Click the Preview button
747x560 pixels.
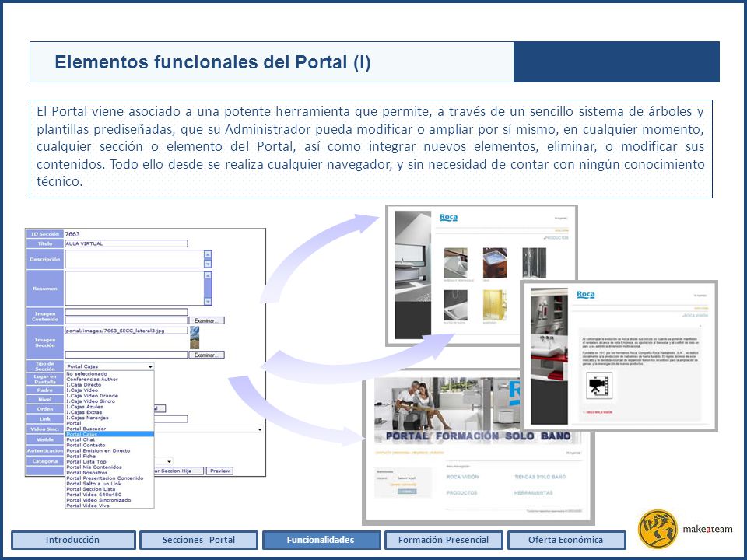point(220,471)
